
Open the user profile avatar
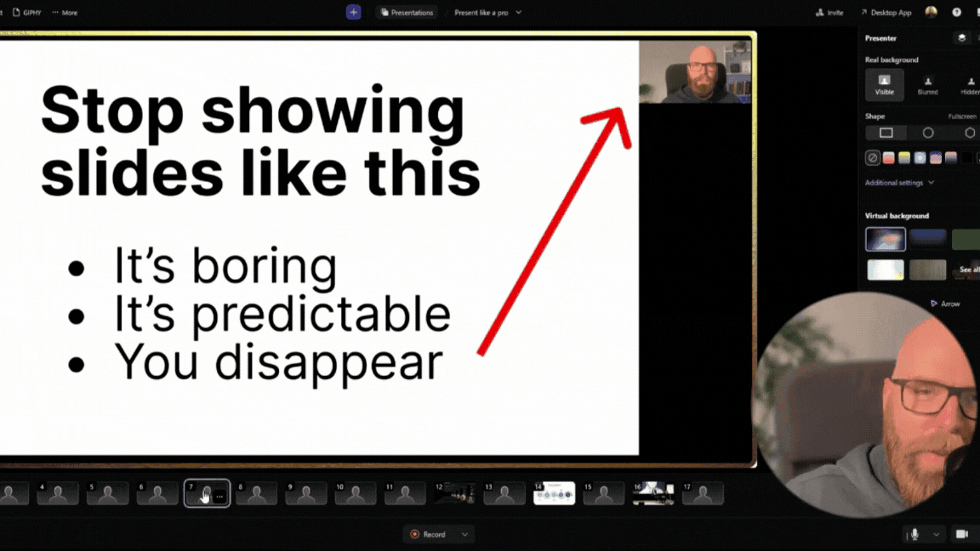(932, 13)
